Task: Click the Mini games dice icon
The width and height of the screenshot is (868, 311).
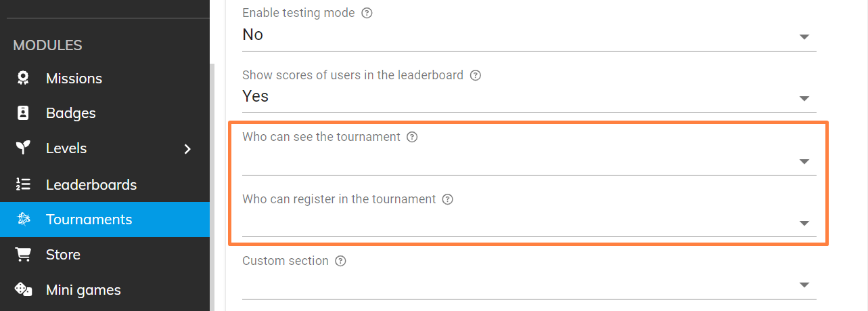Action: [x=23, y=290]
